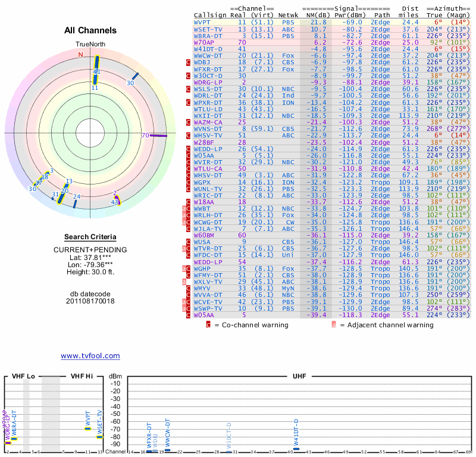Click the WVPT bar in VHF Hi spectrum

pos(87,428)
